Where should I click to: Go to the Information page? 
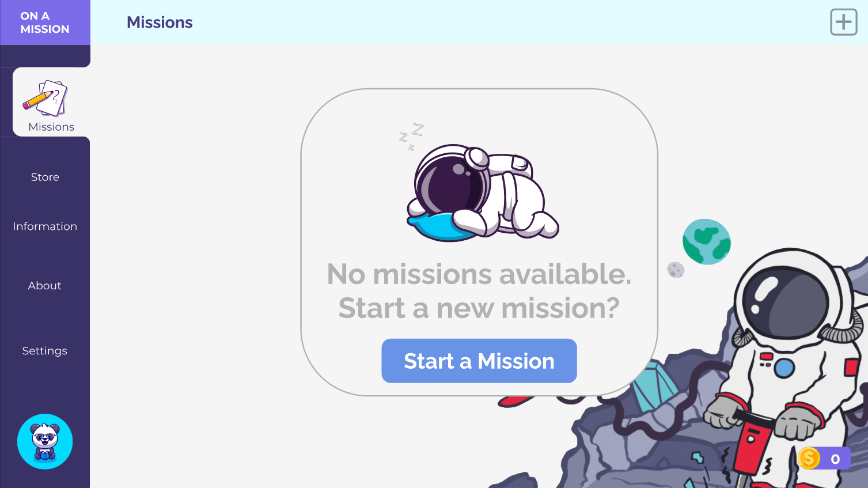(x=45, y=226)
